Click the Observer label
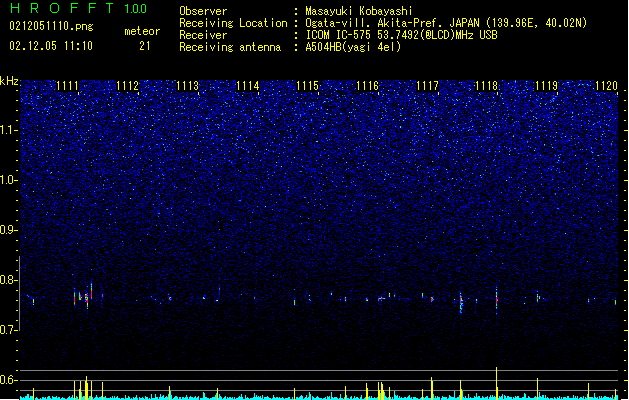629x400 pixels. [203, 11]
